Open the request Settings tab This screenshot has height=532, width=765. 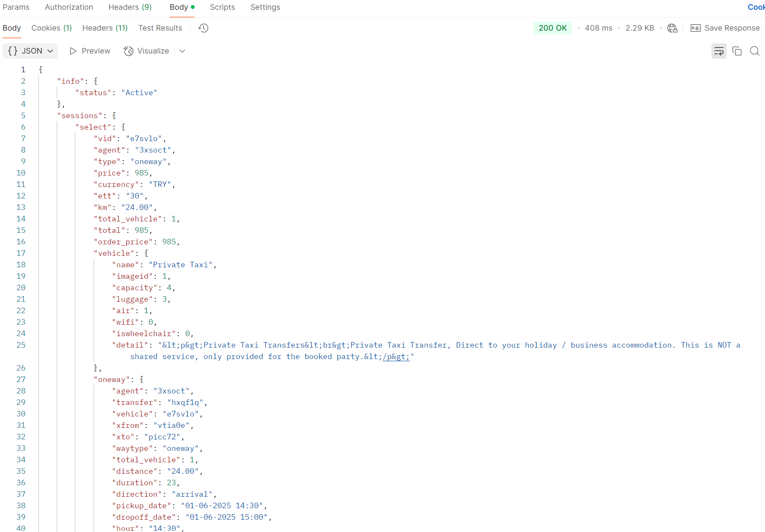[x=265, y=7]
